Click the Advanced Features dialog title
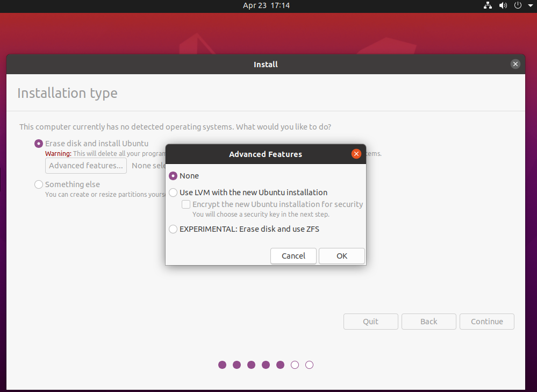 (266, 154)
